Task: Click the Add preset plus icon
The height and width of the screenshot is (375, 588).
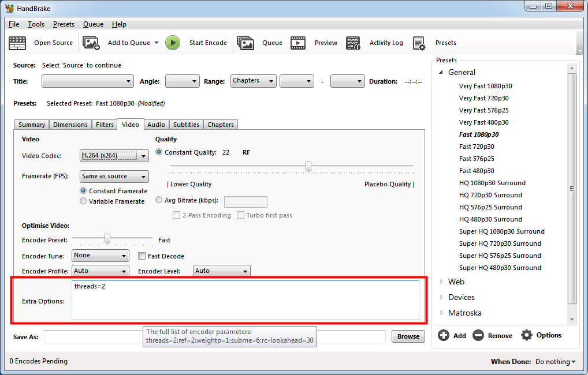Action: point(444,335)
